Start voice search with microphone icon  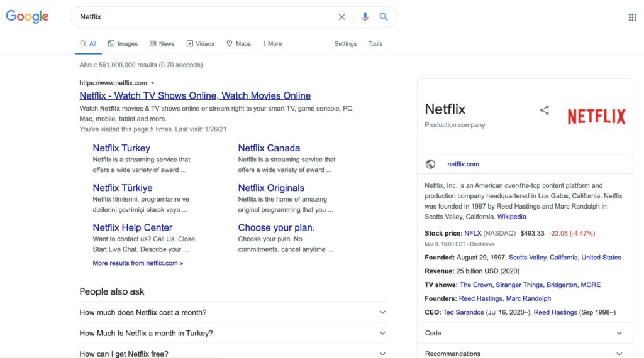point(365,17)
